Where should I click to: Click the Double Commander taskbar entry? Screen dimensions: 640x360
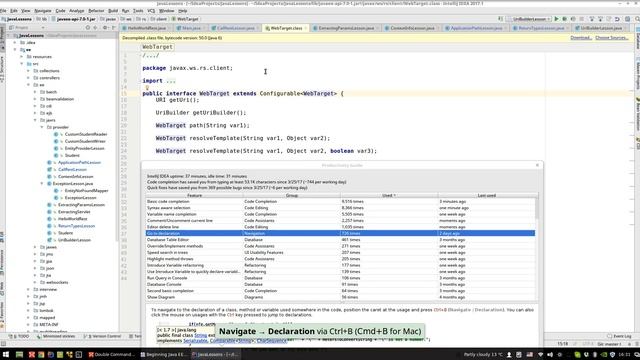[x=111, y=355]
